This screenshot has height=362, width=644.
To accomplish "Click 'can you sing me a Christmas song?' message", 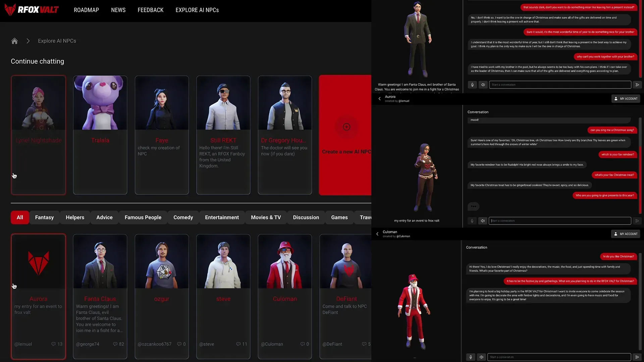I will 612,130.
